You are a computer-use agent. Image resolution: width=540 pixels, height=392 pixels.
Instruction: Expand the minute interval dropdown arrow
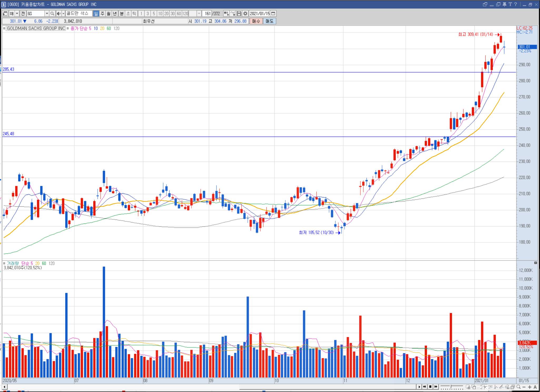click(x=199, y=13)
